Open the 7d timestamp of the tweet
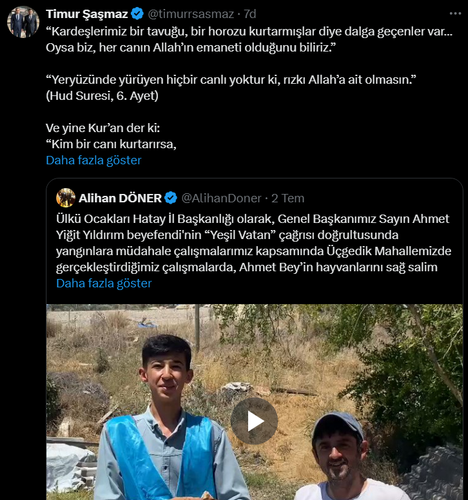Image resolution: width=468 pixels, height=500 pixels. coord(250,14)
